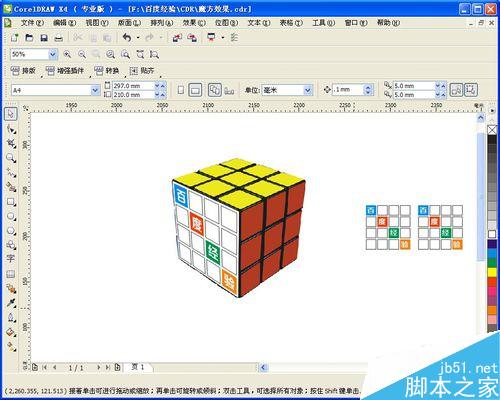Select the Eyedropper tool in toolbox
Viewport: 500px width, 400px height.
11,303
